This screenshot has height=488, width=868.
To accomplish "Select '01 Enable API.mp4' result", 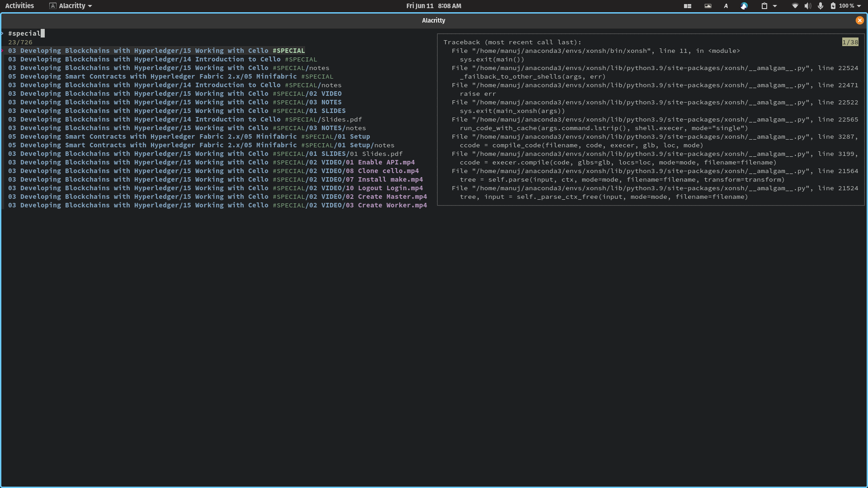I will tap(212, 162).
